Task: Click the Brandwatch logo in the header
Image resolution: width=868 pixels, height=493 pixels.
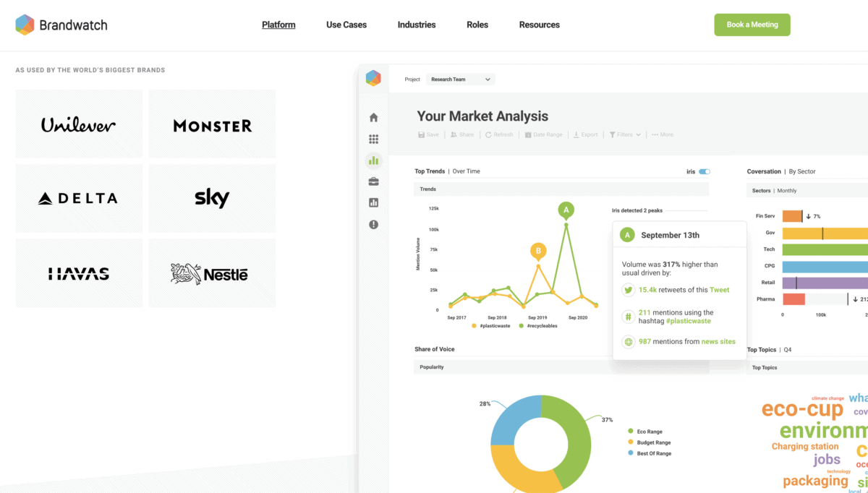Action: pyautogui.click(x=61, y=25)
